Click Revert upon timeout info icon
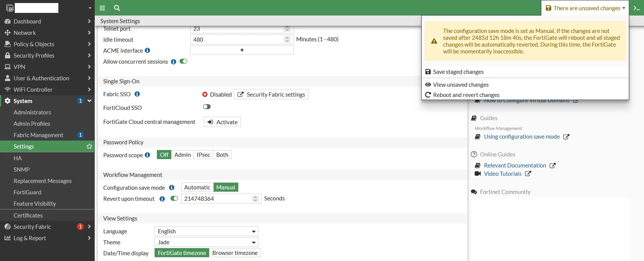The image size is (644, 261). point(162,199)
